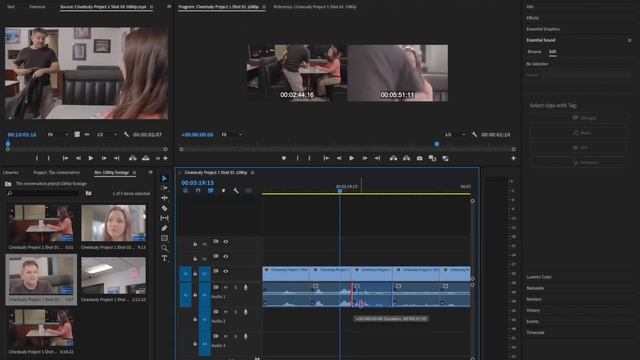This screenshot has height=360, width=640.
Task: Toggle visibility eye of top video track
Action: pos(226,242)
